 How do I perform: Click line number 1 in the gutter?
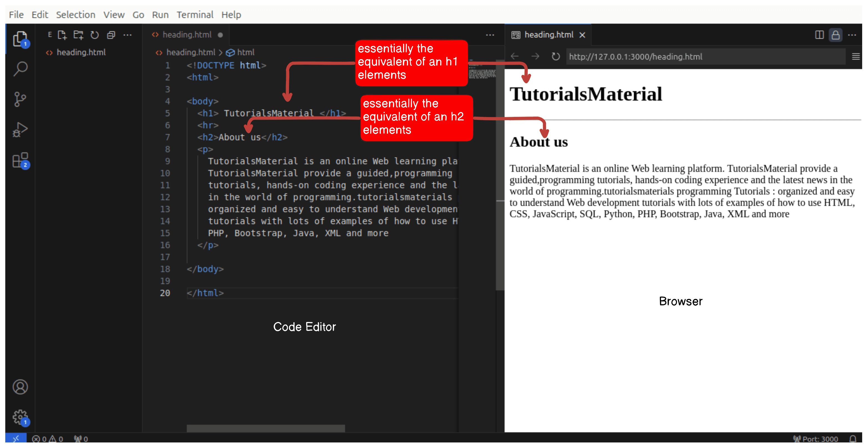[167, 65]
